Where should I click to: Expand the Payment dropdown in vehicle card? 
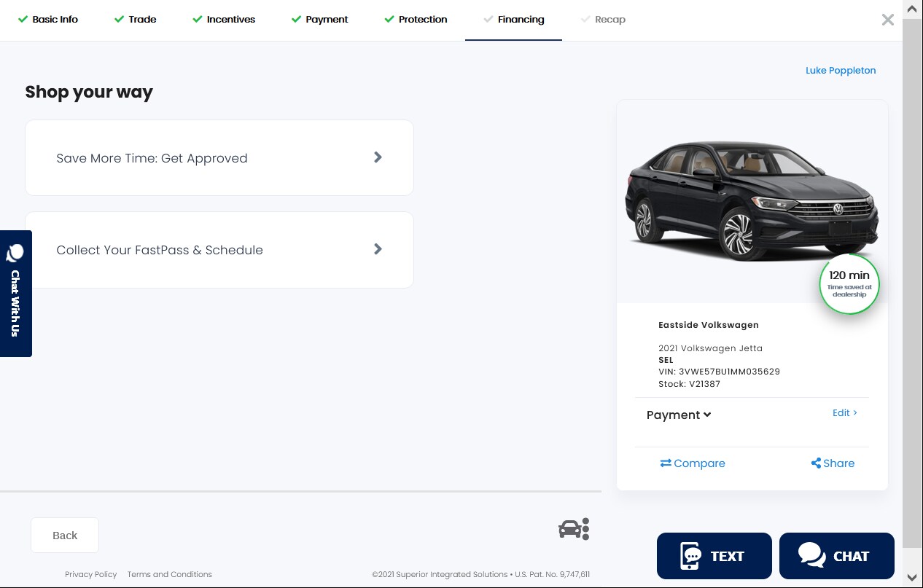(679, 415)
